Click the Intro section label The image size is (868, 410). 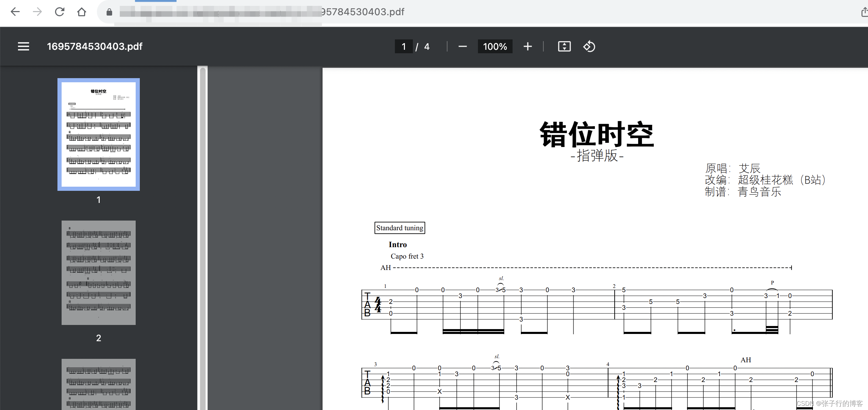(x=398, y=244)
